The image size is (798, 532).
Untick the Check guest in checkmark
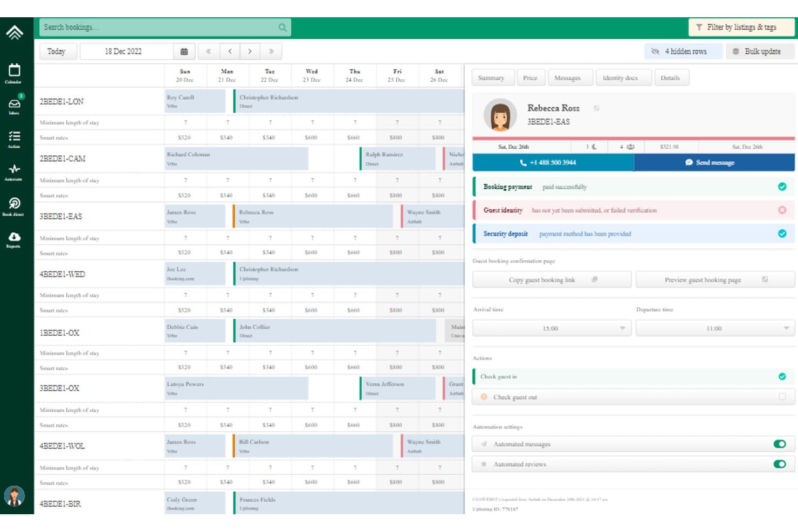click(782, 377)
